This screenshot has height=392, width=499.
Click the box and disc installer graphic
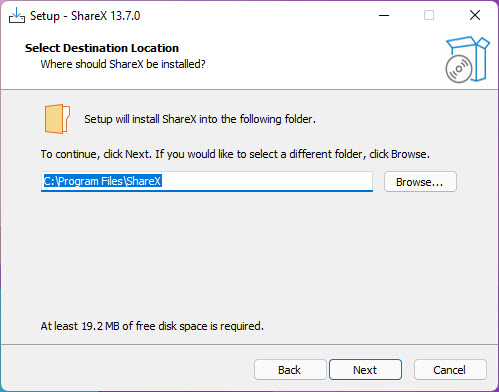(x=467, y=59)
